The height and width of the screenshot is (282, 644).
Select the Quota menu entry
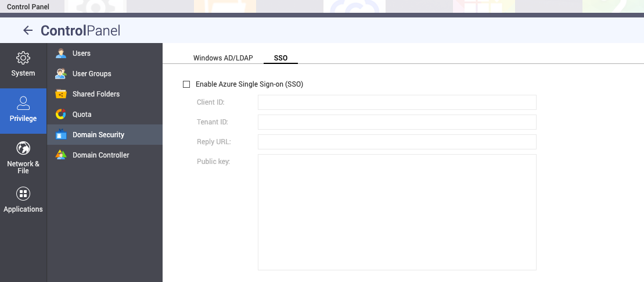point(82,115)
